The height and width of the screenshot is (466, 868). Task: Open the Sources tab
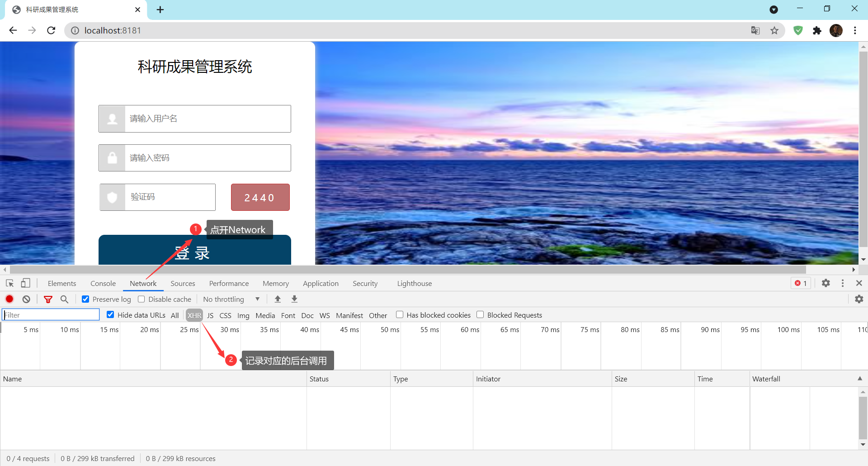pyautogui.click(x=183, y=283)
